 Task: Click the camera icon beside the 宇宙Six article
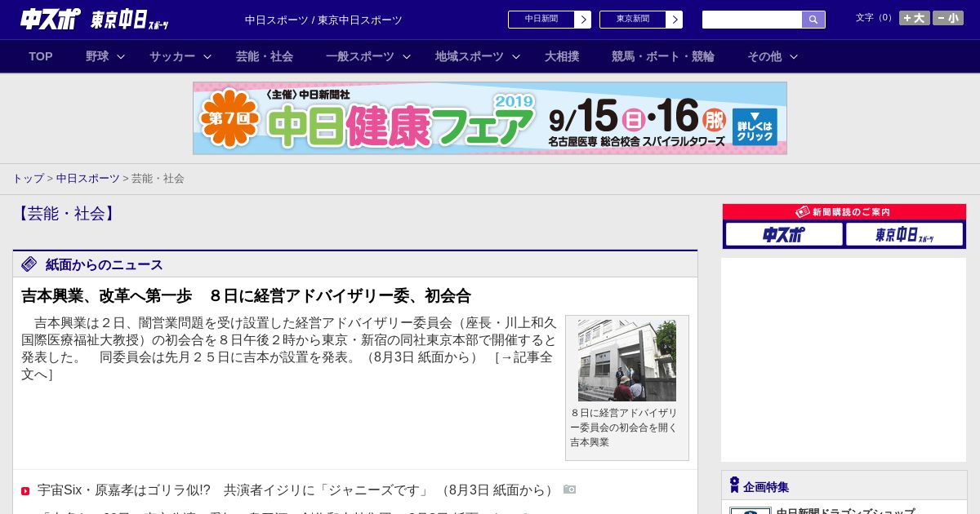coord(569,489)
